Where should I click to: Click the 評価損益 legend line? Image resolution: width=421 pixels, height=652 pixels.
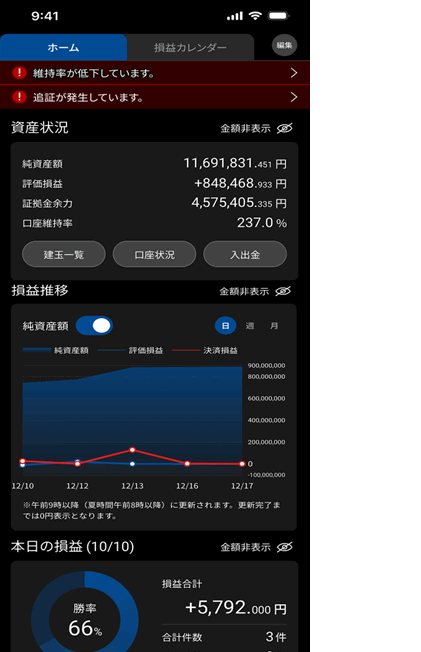[x=111, y=350]
